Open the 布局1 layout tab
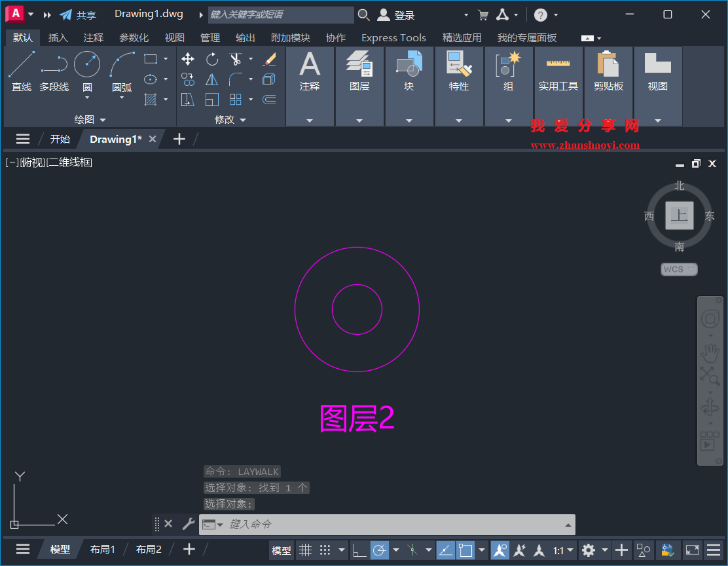Image resolution: width=728 pixels, height=566 pixels. point(102,549)
